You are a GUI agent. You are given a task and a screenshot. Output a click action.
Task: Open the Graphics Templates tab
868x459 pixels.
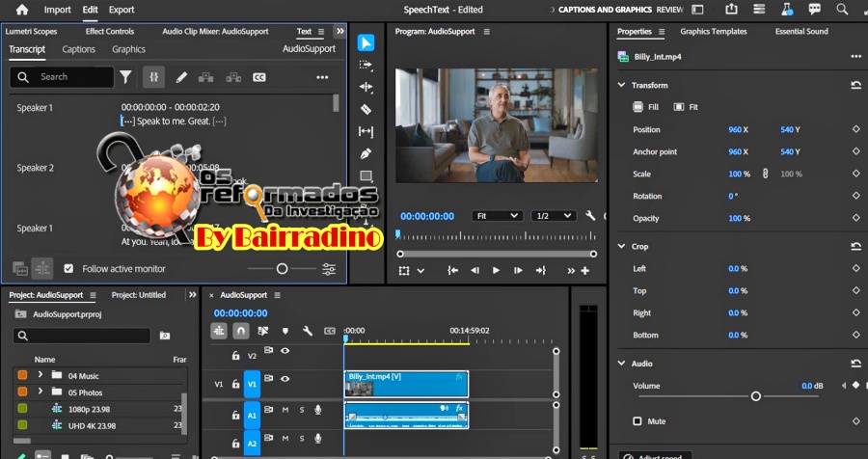tap(713, 32)
